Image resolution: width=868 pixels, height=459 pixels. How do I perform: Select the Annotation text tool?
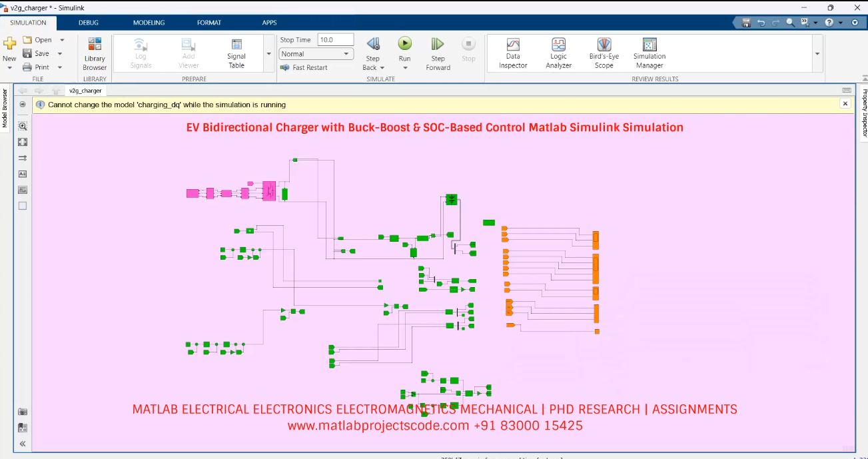point(23,174)
